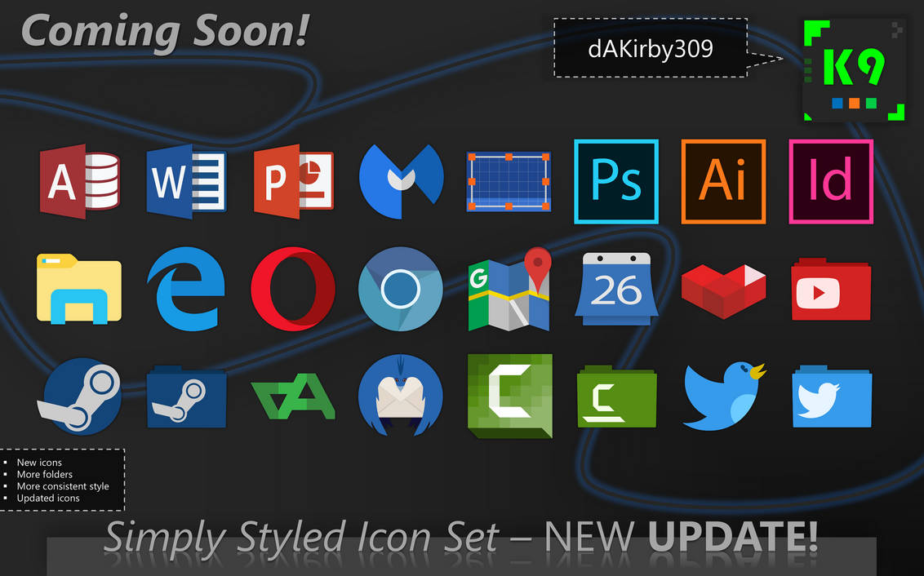
Task: Click the blueprint grid selection icon
Action: 509,181
